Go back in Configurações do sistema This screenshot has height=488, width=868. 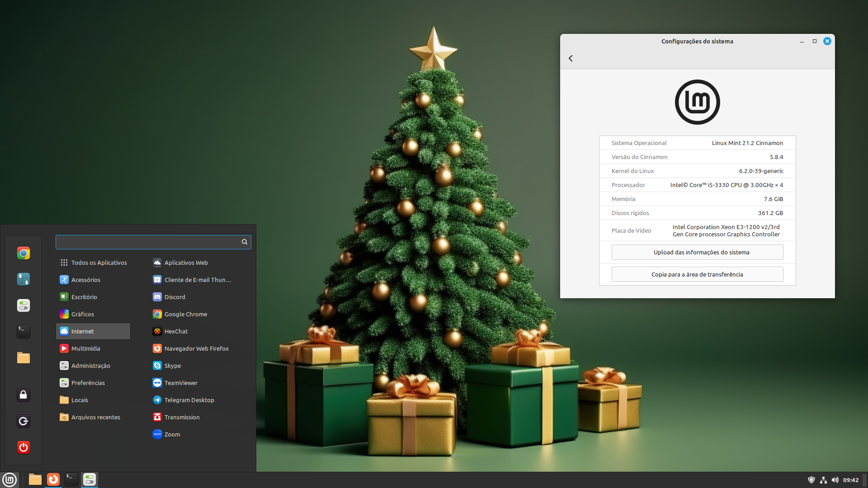pos(571,58)
